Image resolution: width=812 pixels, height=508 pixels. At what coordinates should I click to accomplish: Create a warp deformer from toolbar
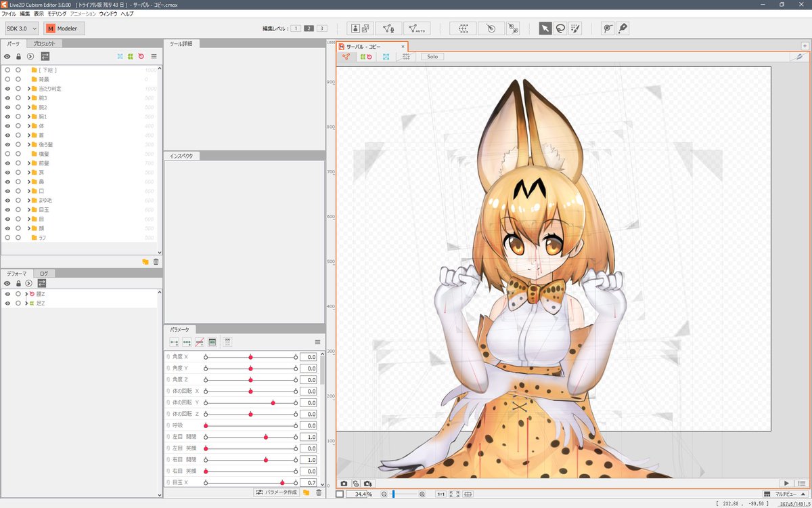click(x=463, y=28)
